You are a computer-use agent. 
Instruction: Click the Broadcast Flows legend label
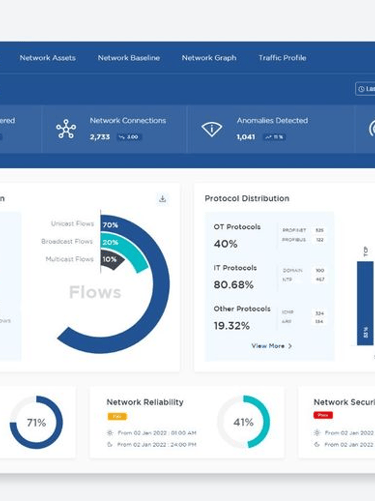click(x=67, y=241)
